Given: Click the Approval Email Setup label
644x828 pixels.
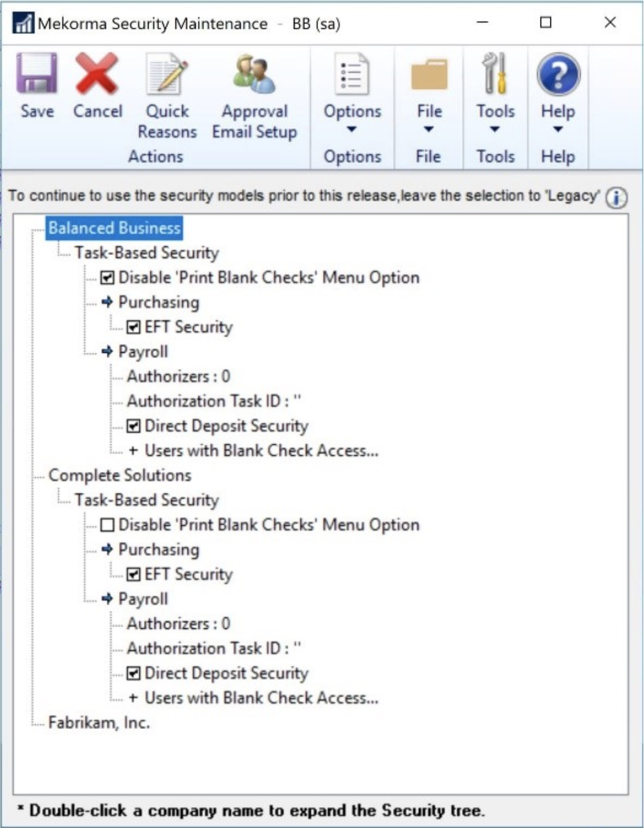Looking at the screenshot, I should (254, 122).
